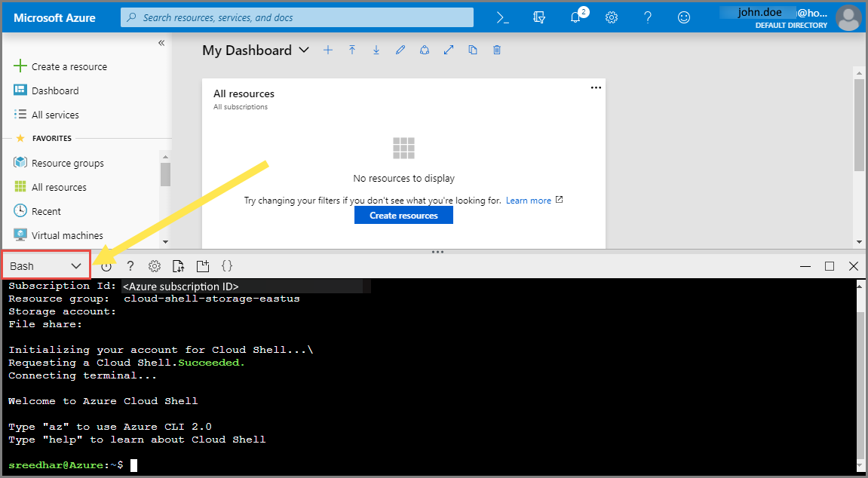
Task: Open the Help question mark in header
Action: click(648, 17)
